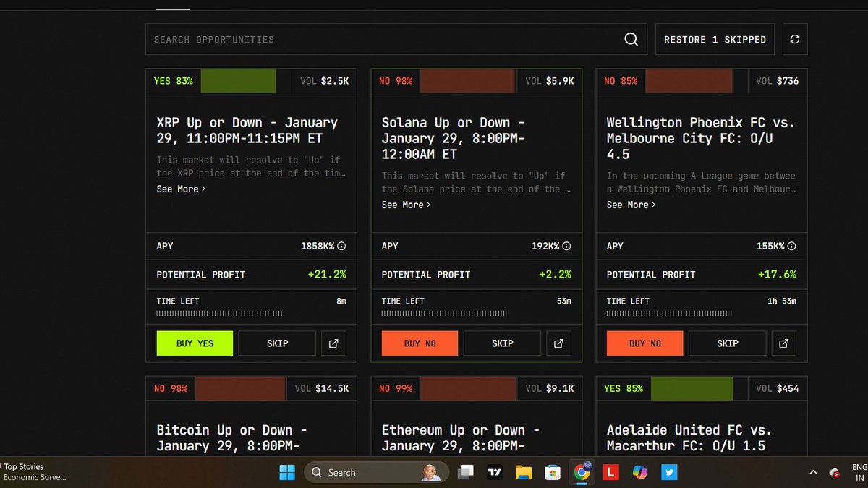This screenshot has width=868, height=488.
Task: Click NO 98% probability bar on Solana card
Action: 467,81
